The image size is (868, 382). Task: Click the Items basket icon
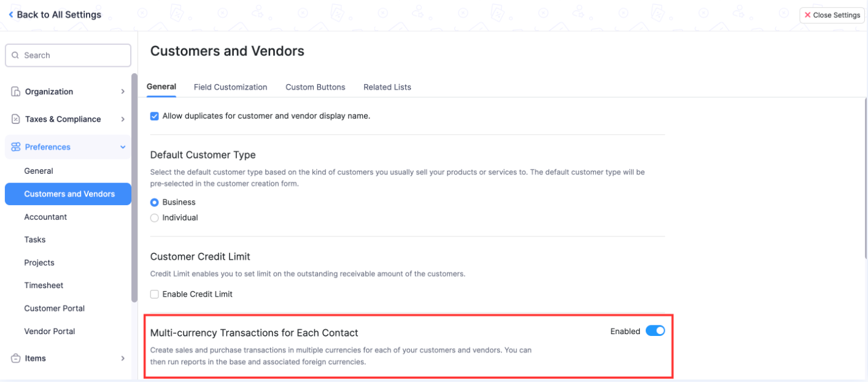[16, 358]
